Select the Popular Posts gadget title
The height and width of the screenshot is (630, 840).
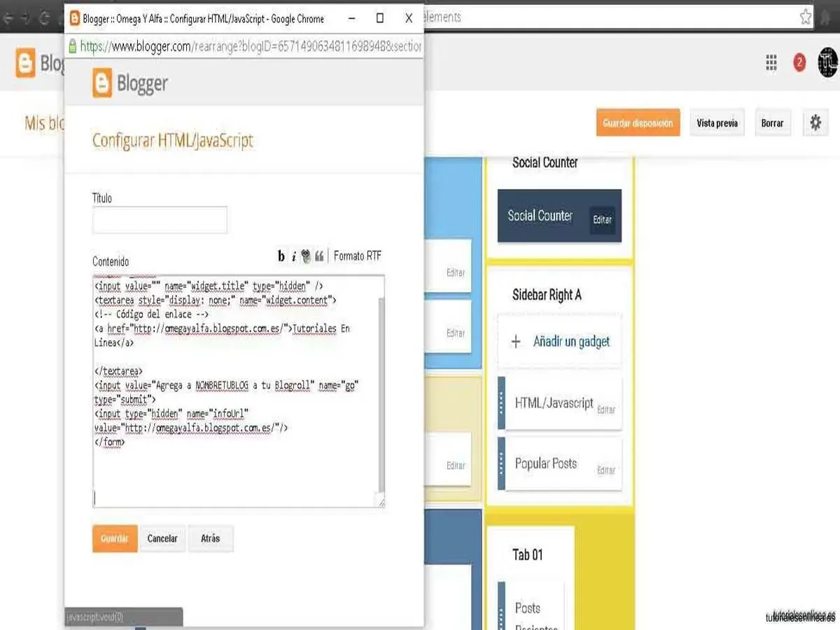pos(546,463)
